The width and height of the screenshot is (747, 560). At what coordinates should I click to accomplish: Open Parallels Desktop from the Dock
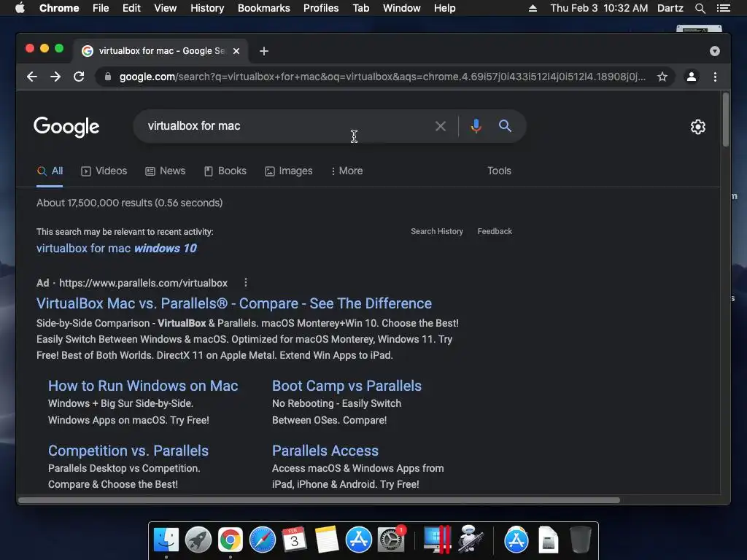coord(437,540)
